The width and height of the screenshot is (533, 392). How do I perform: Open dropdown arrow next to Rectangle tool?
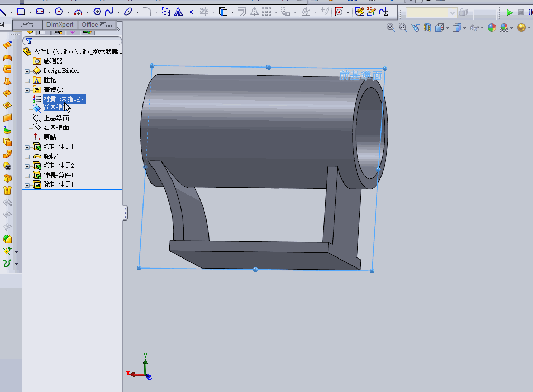(x=30, y=12)
